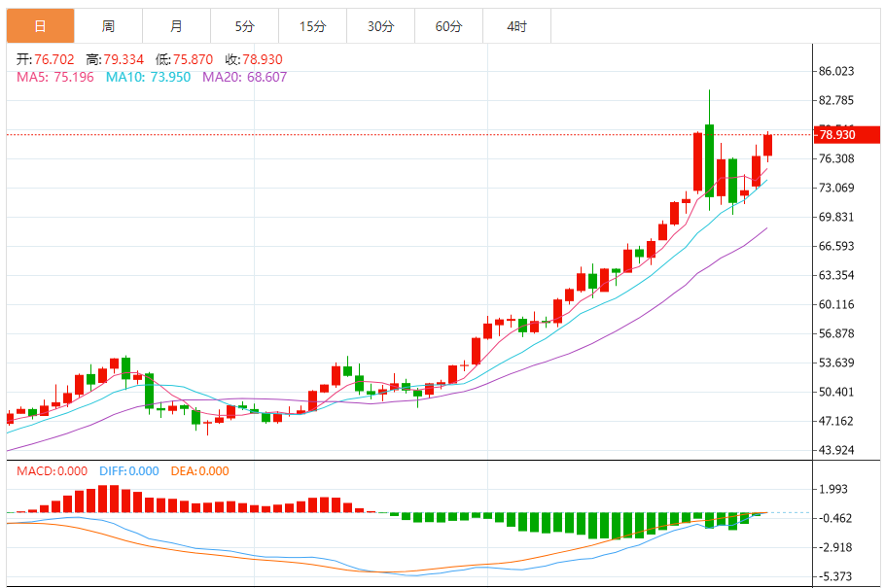Click the DEA: 0.000 indicator label

point(199,471)
